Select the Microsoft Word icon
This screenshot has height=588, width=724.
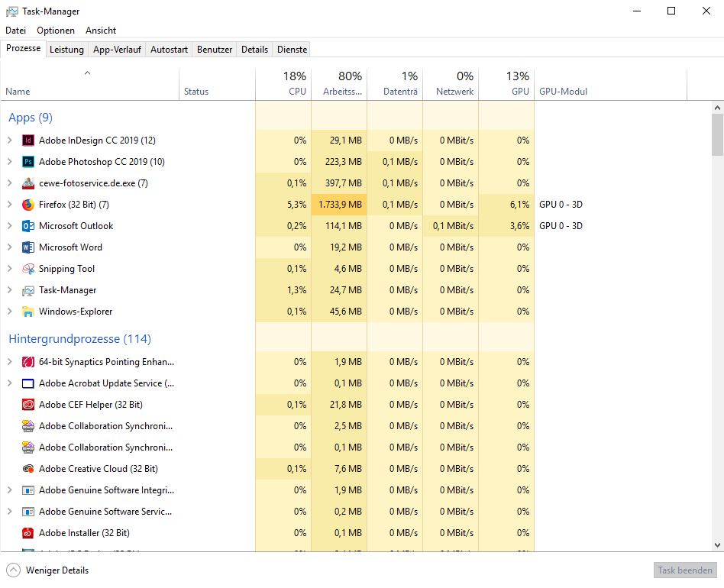click(x=28, y=247)
